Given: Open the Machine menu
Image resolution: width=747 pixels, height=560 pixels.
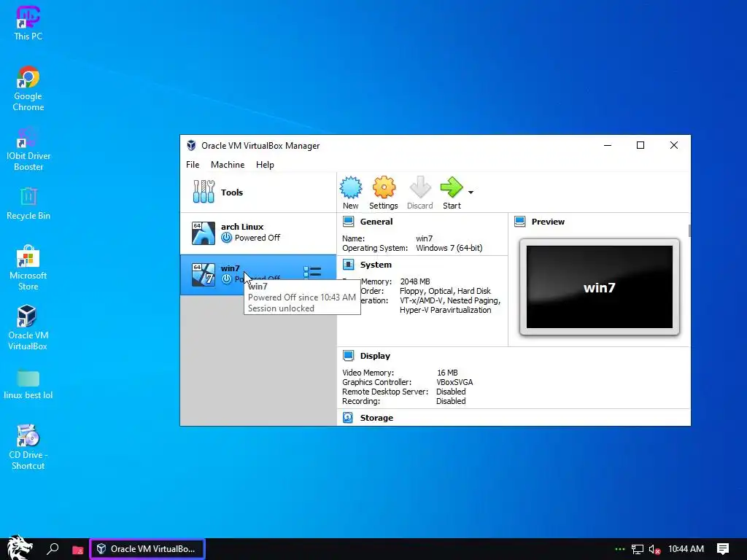Looking at the screenshot, I should coord(228,165).
